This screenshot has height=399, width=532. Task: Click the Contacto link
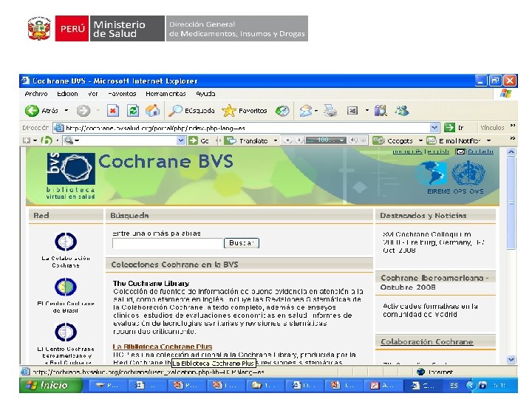click(480, 151)
